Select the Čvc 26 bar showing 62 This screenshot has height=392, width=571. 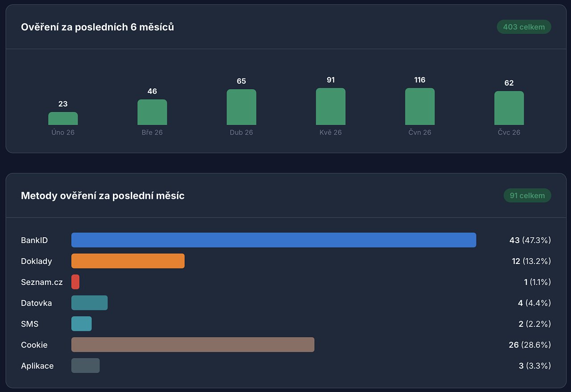509,108
